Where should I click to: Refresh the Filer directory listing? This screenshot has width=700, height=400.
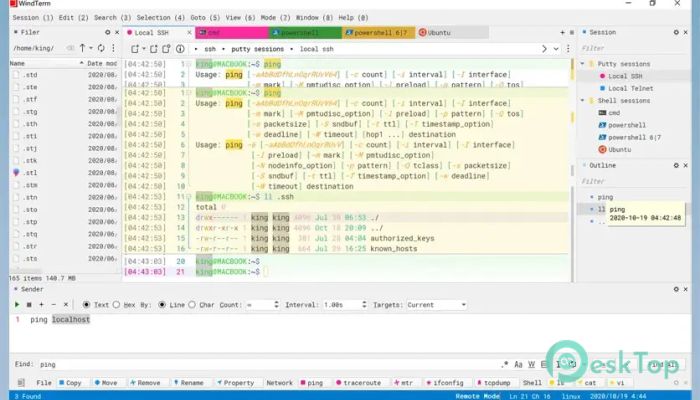[101, 48]
